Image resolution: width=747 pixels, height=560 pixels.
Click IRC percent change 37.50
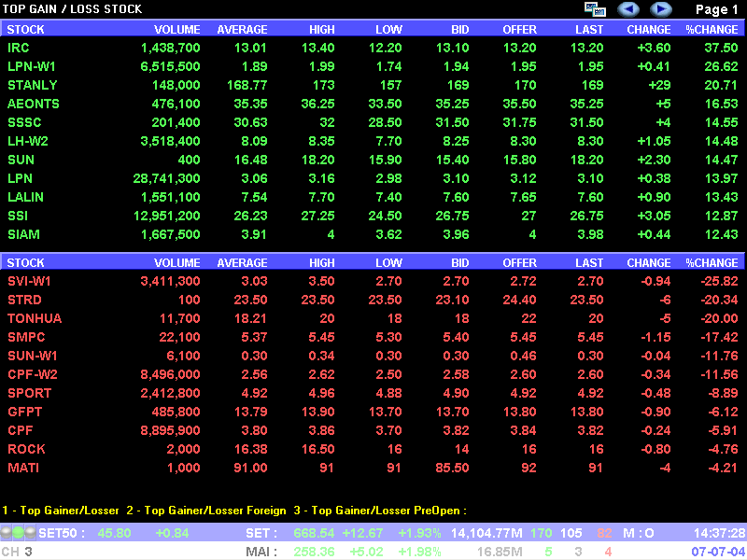pyautogui.click(x=721, y=49)
